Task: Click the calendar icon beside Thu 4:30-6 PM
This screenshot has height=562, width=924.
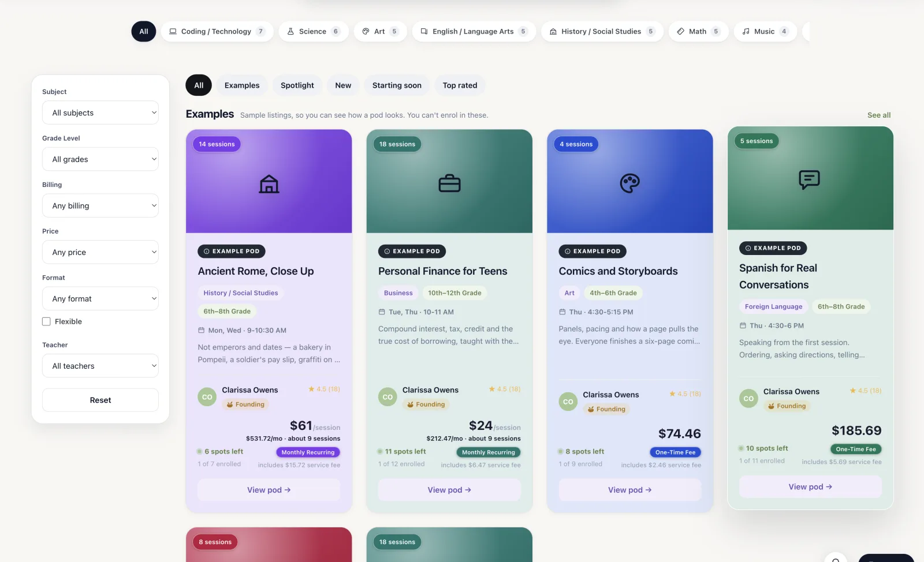Action: (743, 325)
